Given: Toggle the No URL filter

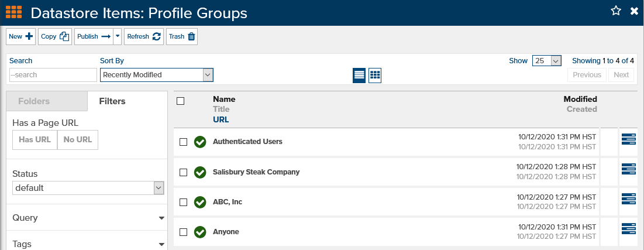Looking at the screenshot, I should point(78,140).
